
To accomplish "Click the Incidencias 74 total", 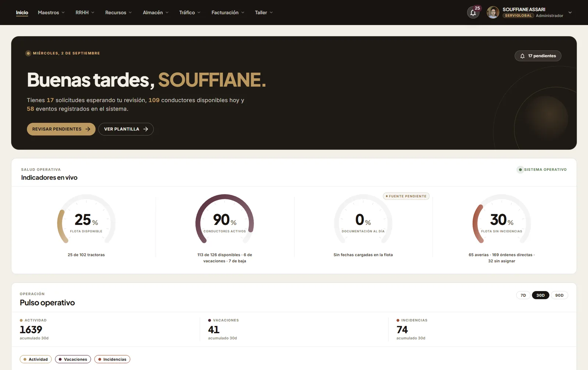I will coord(402,330).
